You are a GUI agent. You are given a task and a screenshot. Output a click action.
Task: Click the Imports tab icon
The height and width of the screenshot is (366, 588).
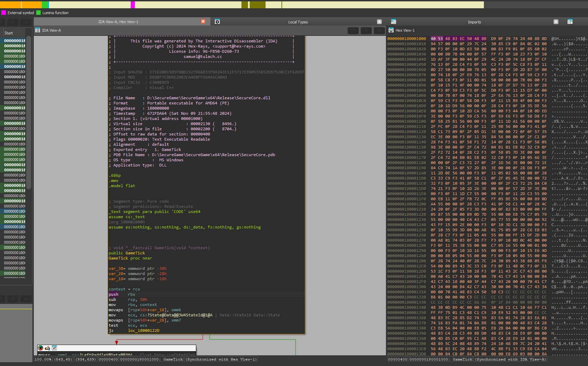(x=393, y=22)
